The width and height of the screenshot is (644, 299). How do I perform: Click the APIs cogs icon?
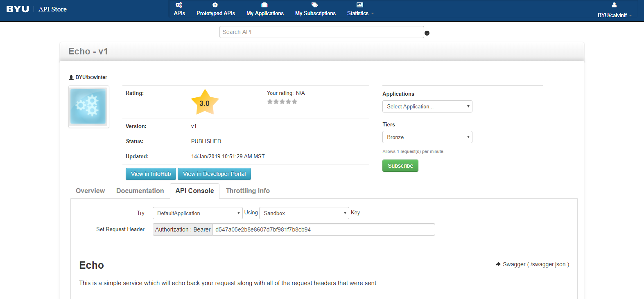[179, 5]
